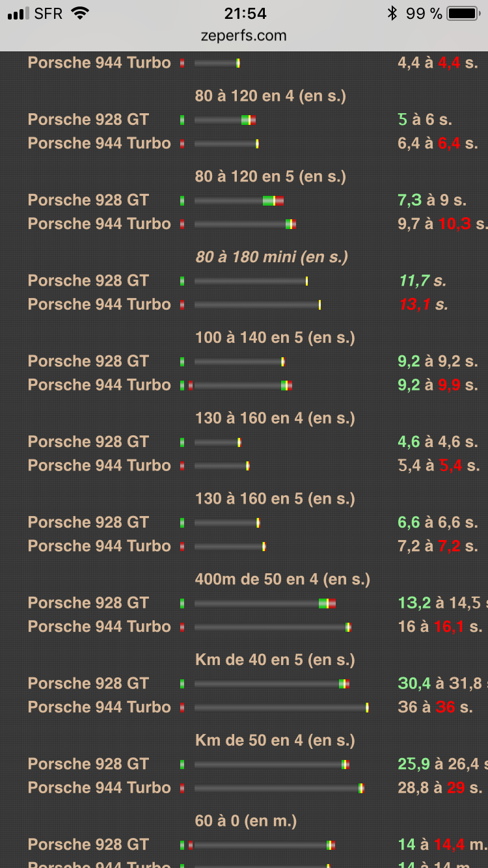Image resolution: width=488 pixels, height=868 pixels.
Task: Select the '400m de 50 en 4 (en s.)' heading
Action: (x=282, y=580)
